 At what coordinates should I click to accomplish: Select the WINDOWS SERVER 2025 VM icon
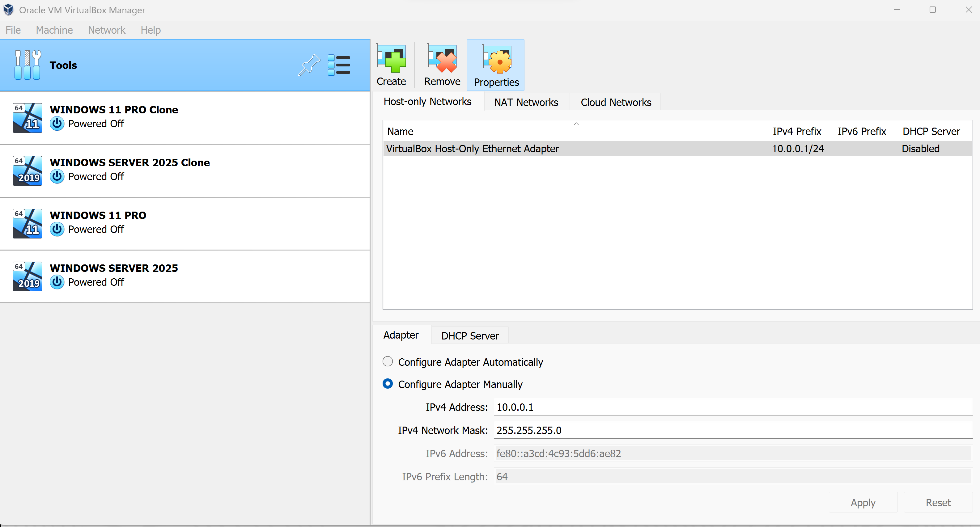pyautogui.click(x=28, y=276)
